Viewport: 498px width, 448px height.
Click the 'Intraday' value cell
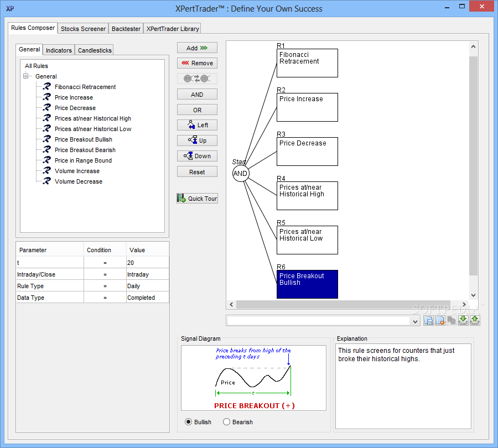point(147,274)
